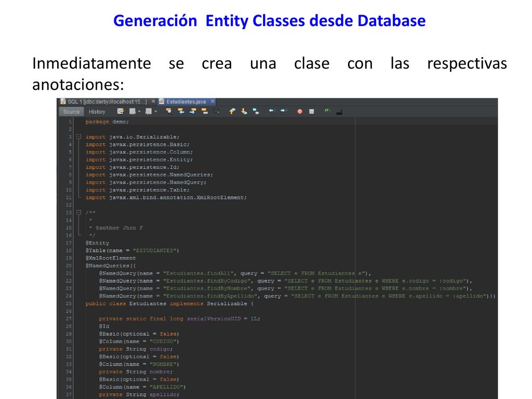This screenshot has height=399, width=532.
Task: Click the Forward navigation icon in editor toolbar
Action: pos(148,111)
